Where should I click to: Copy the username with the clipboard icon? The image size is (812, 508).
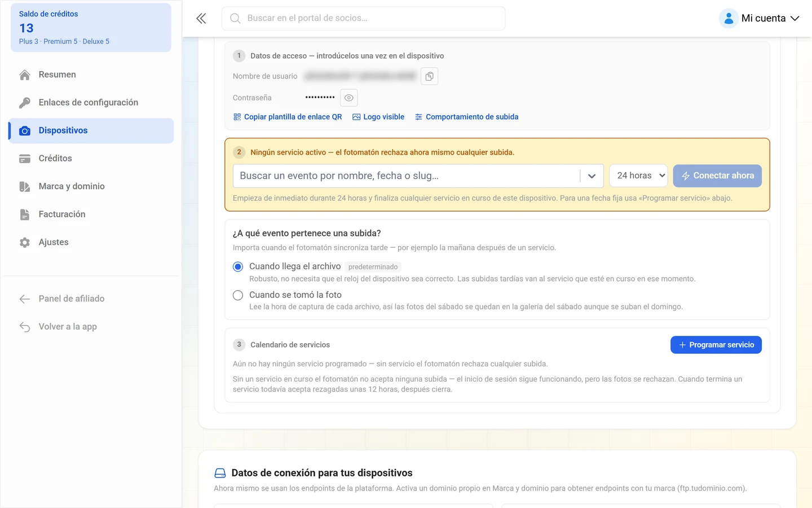[430, 76]
